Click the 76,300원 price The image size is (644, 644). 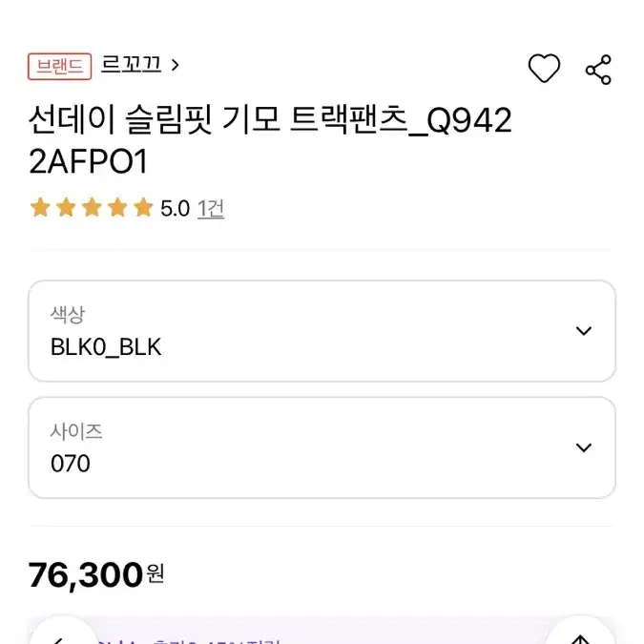96,575
